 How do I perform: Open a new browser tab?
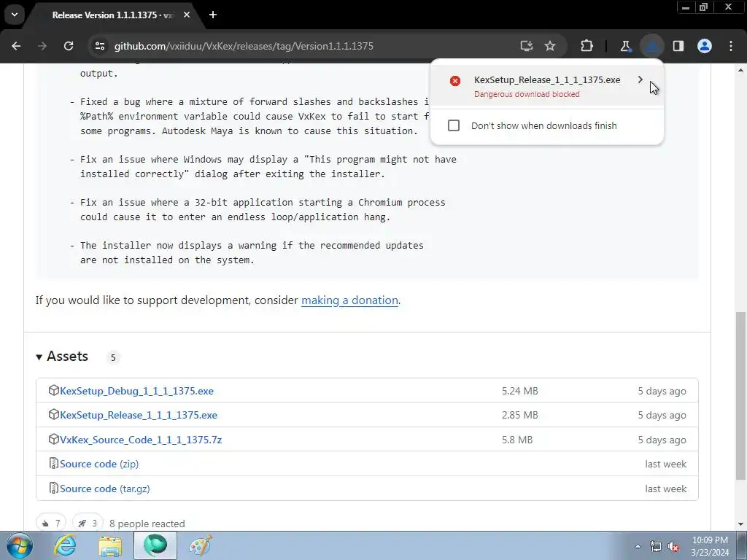point(213,15)
